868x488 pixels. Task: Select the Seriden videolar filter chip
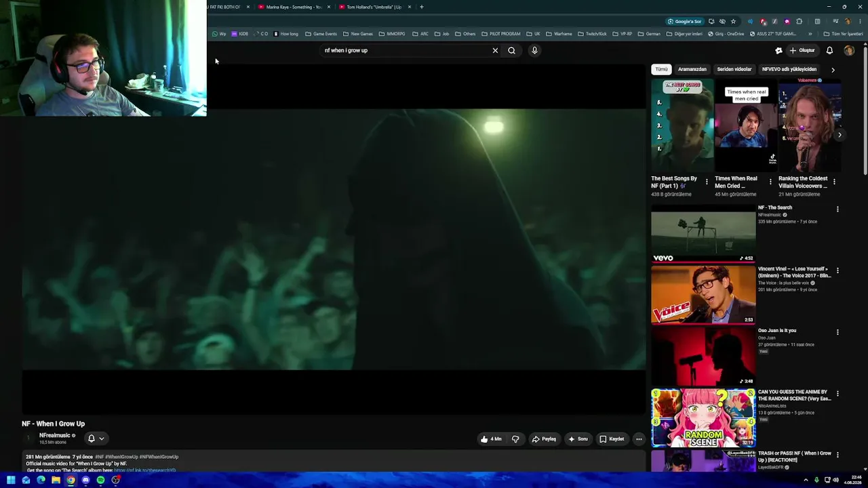(x=734, y=69)
